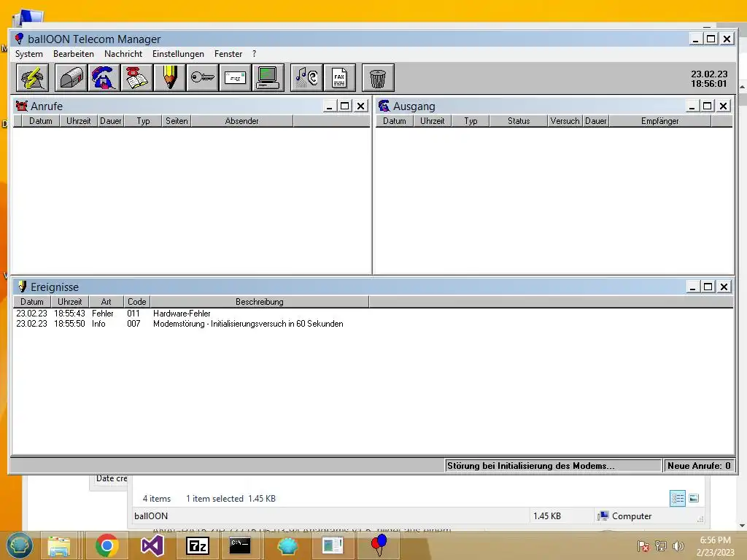Screen dimensions: 747x560
Task: Open Visual Studio from the taskbar
Action: point(152,545)
